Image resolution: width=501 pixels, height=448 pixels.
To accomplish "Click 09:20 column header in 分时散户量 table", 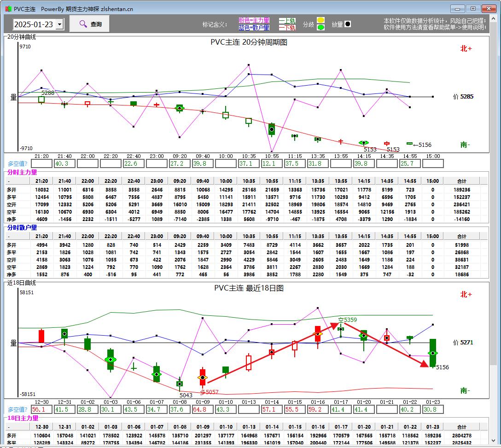I will pos(180,236).
